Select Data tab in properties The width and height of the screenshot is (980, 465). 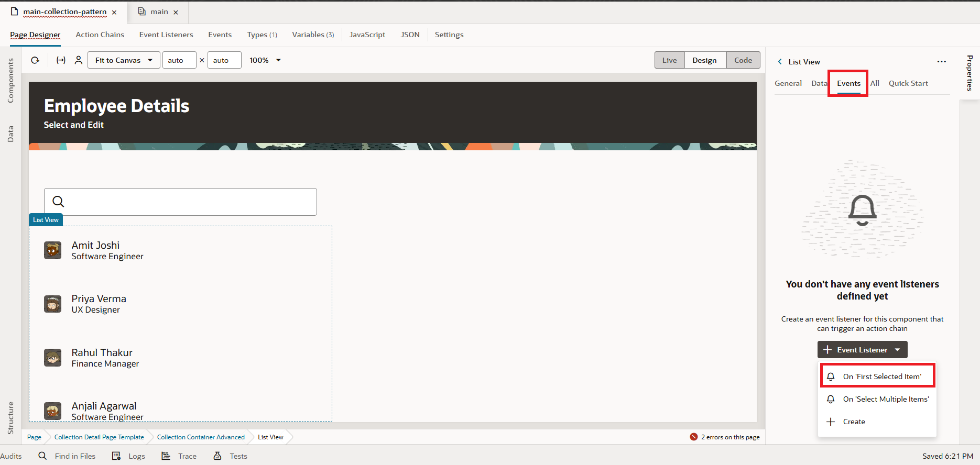pos(819,83)
